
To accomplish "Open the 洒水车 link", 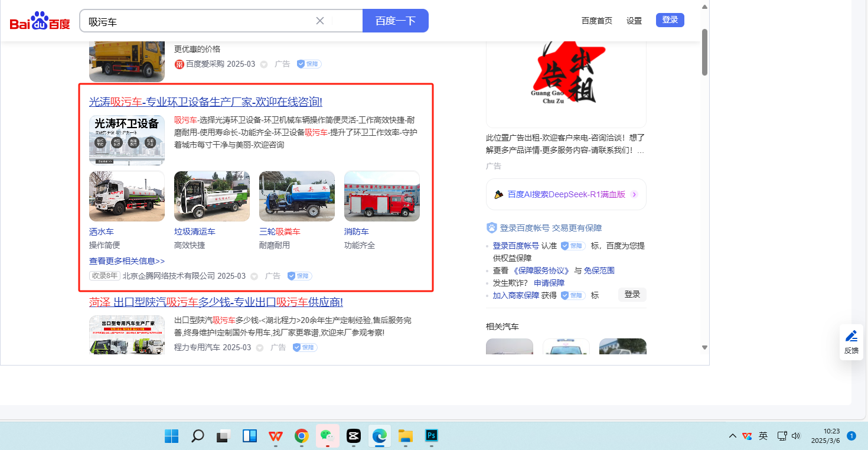I will 102,231.
